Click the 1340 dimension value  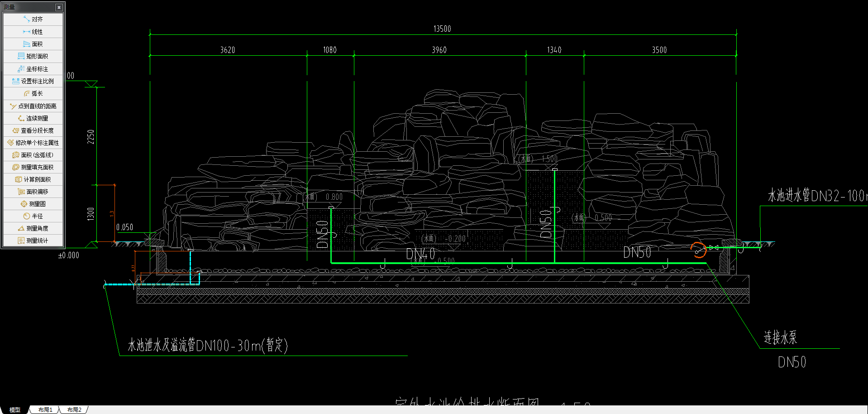click(554, 50)
